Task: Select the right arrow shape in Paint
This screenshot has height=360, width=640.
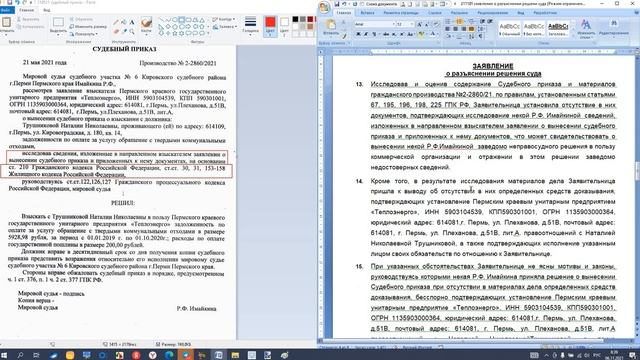Action: (x=188, y=26)
